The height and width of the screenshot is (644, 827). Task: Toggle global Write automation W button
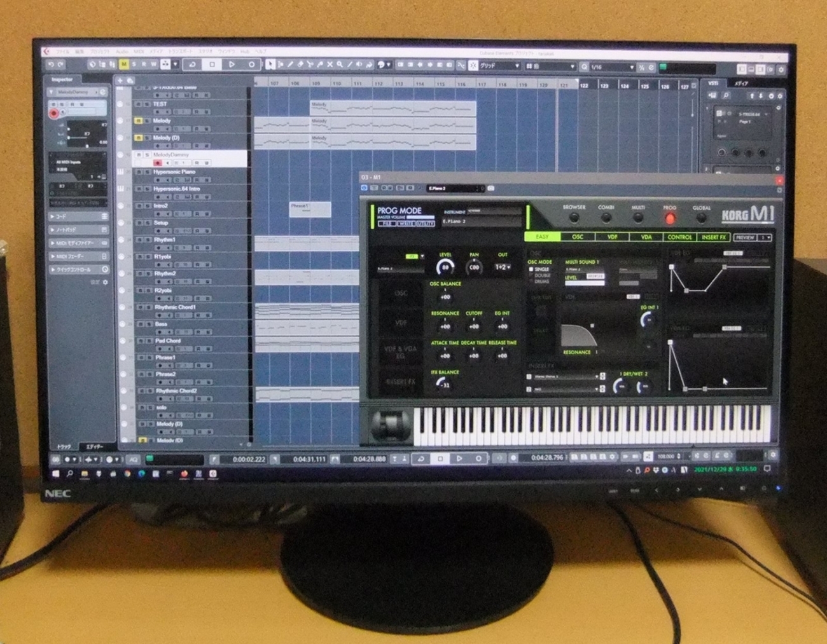[154, 64]
